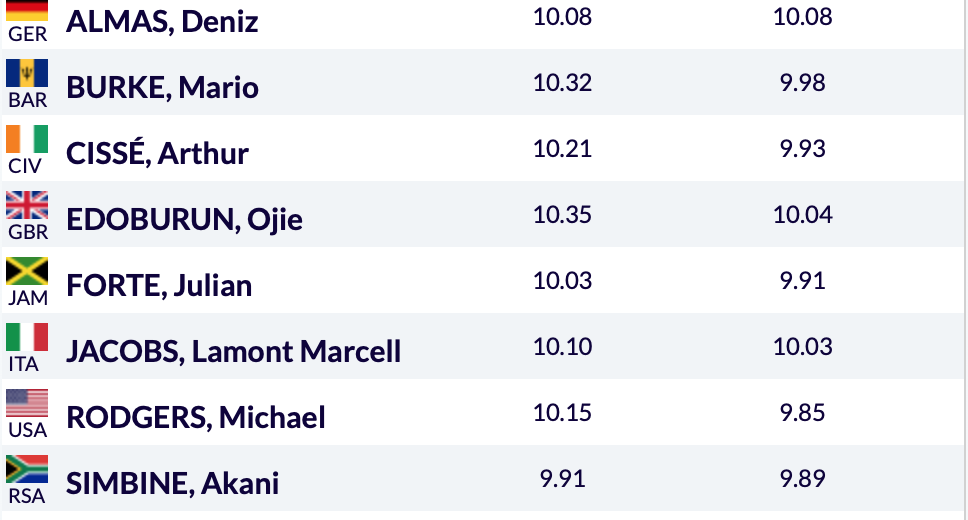Open athlete ALMAS, Deniz
The image size is (968, 520).
coord(162,22)
